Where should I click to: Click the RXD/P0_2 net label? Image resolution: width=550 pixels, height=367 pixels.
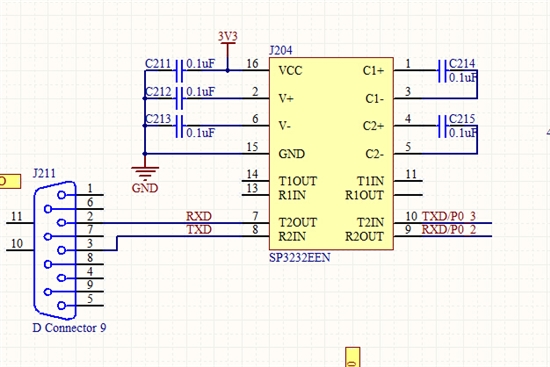[x=449, y=230]
